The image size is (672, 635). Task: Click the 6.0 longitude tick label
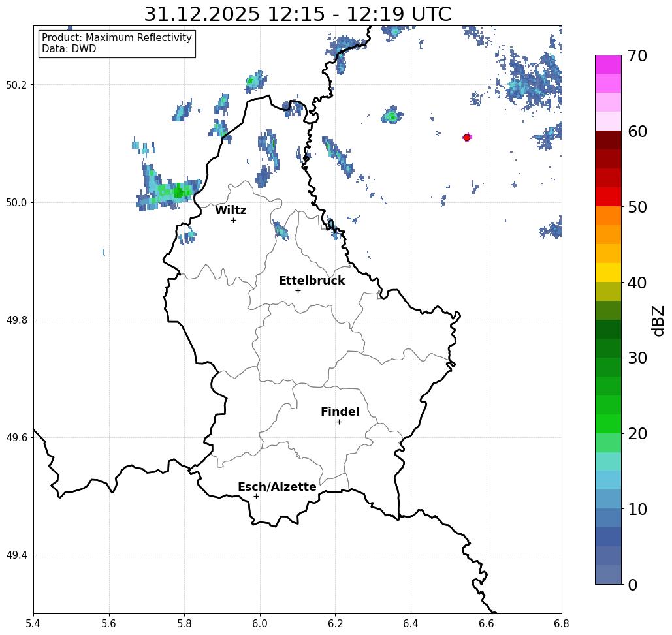tap(260, 623)
